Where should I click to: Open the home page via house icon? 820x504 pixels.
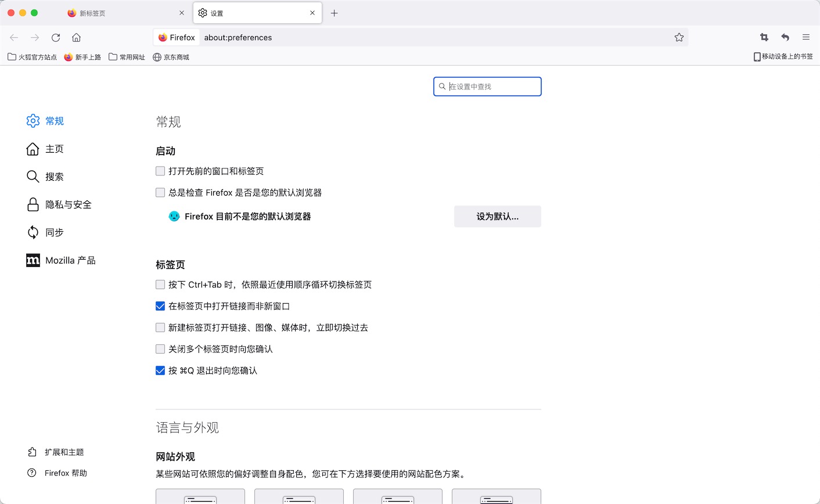coord(76,37)
